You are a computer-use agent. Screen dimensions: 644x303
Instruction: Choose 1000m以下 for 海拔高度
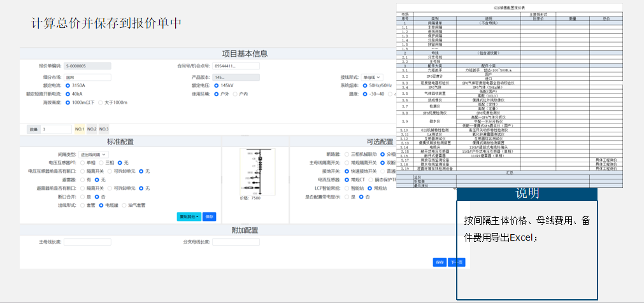pos(68,102)
